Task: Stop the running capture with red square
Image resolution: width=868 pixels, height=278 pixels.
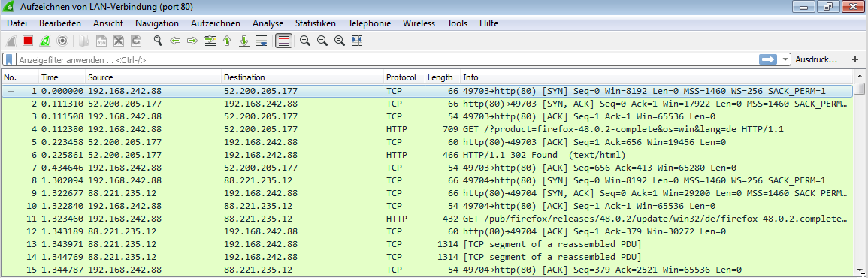Action: click(28, 41)
